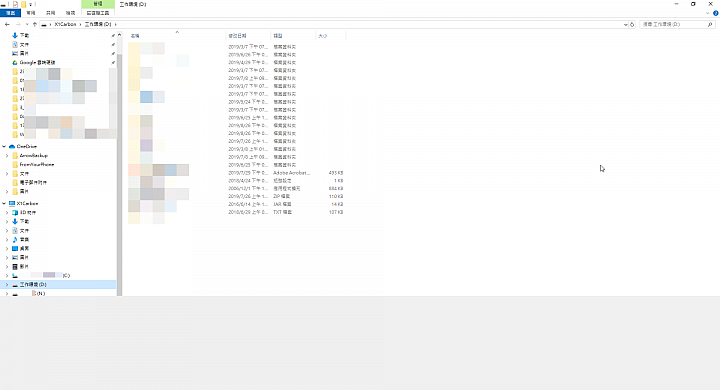Select the Adobe Acrobat file of 433 KB
Viewport: 720px width, 390px height.
coord(236,173)
